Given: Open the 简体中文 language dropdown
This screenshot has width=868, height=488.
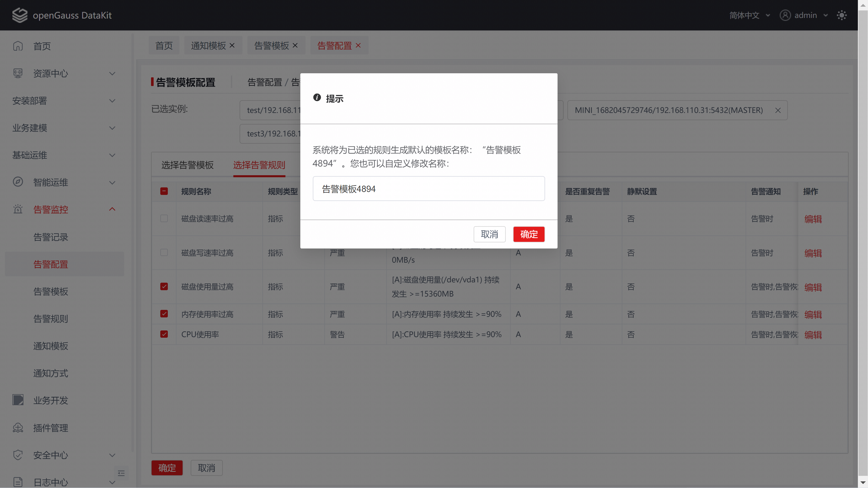Looking at the screenshot, I should click(749, 15).
